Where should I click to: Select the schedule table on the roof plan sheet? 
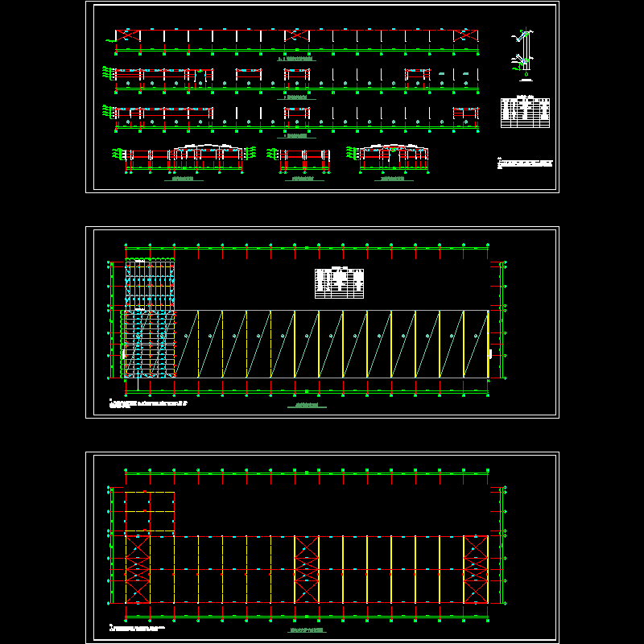(x=339, y=283)
